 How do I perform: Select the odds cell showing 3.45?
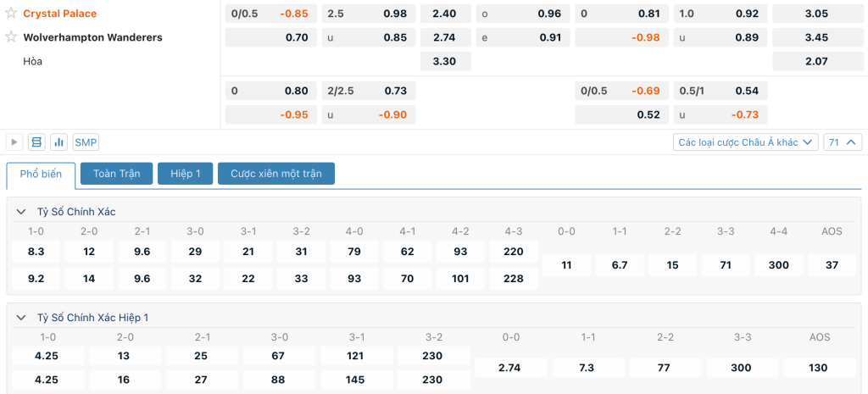(817, 37)
